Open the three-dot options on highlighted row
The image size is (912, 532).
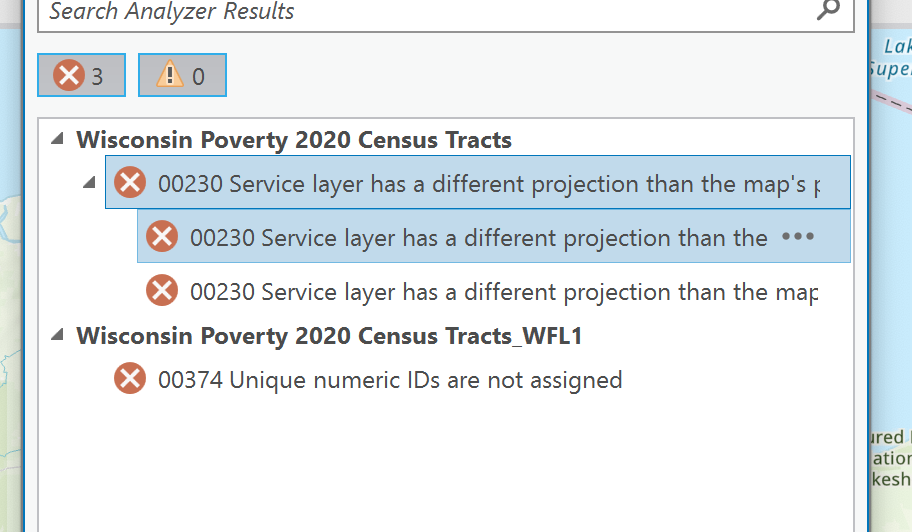(798, 237)
